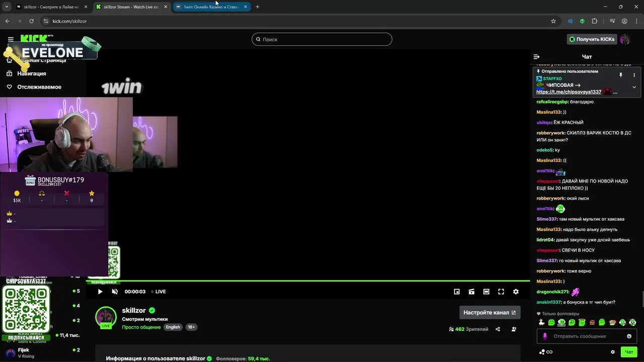Jump to LIVE in the player
Image resolution: width=644 pixels, height=362 pixels.
click(x=158, y=292)
